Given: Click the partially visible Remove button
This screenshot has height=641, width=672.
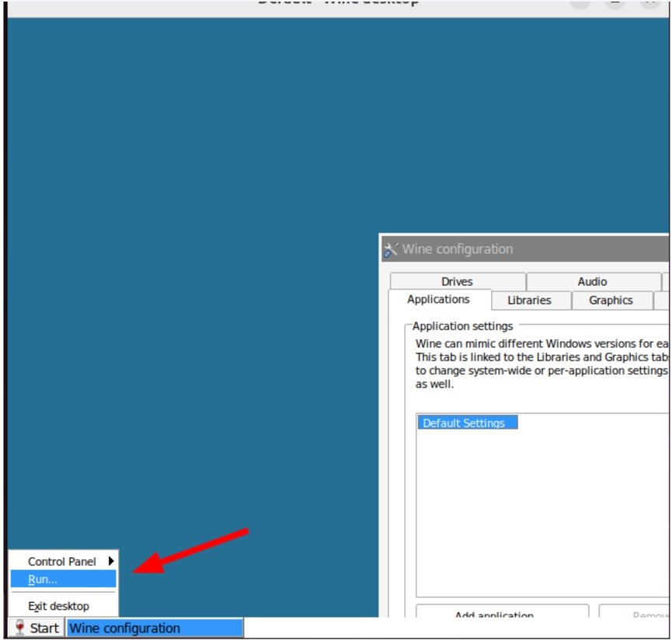Looking at the screenshot, I should click(634, 614).
